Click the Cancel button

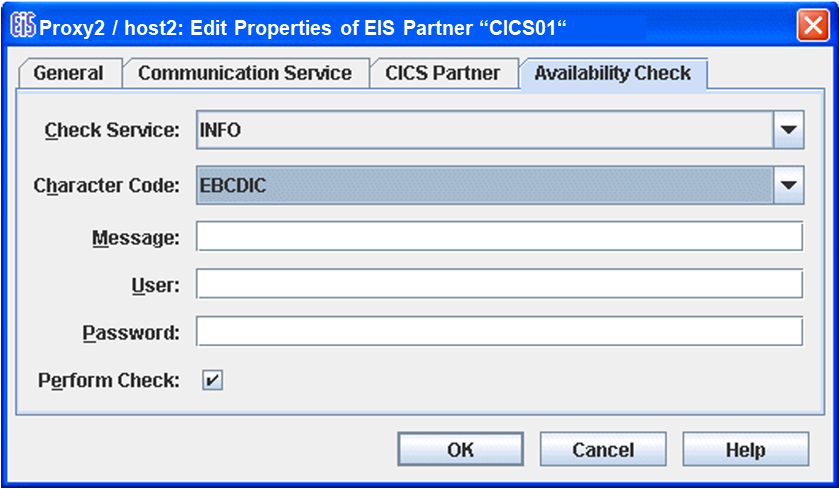603,450
